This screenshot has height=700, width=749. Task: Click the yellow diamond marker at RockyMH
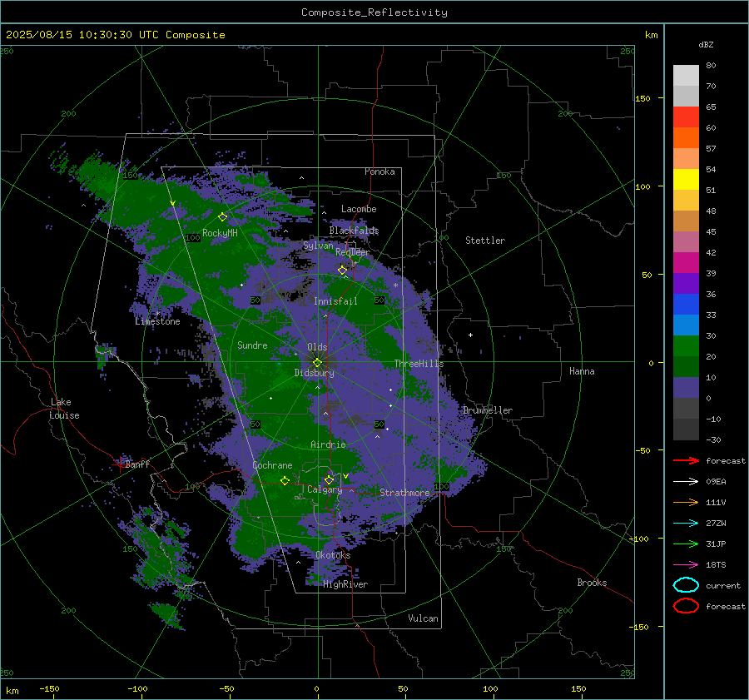coord(222,217)
